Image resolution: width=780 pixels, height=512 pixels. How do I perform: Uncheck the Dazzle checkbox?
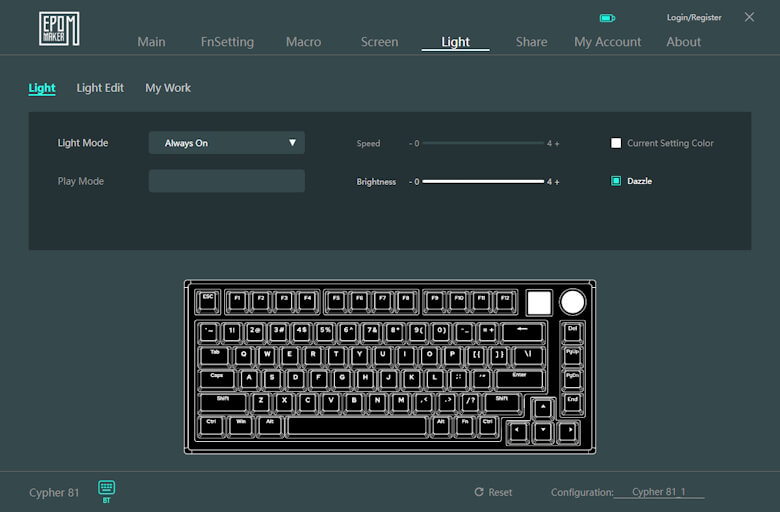pyautogui.click(x=616, y=181)
